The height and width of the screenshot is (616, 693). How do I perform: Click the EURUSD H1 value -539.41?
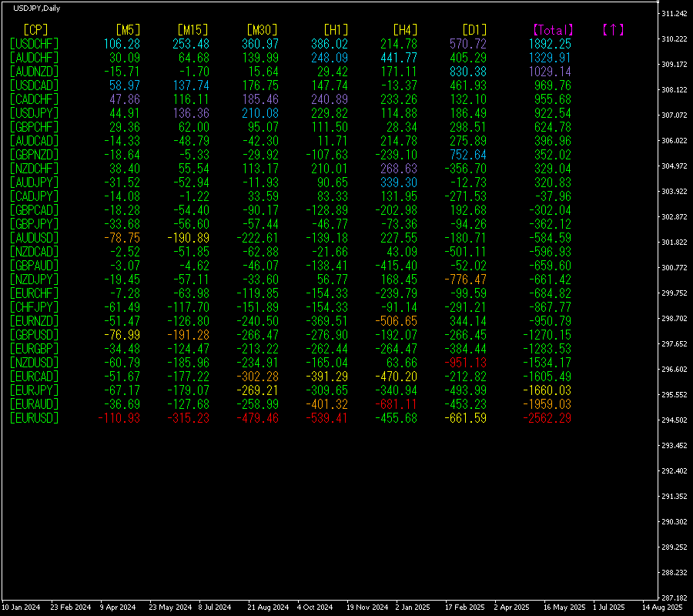tap(326, 418)
